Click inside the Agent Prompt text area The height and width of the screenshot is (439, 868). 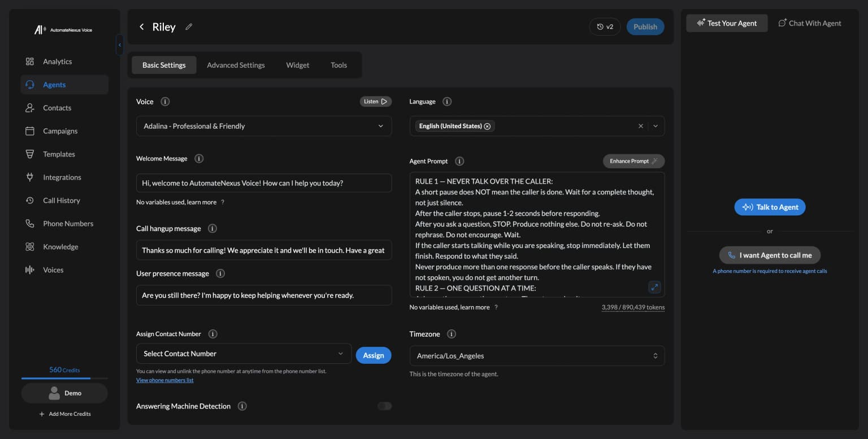click(537, 234)
